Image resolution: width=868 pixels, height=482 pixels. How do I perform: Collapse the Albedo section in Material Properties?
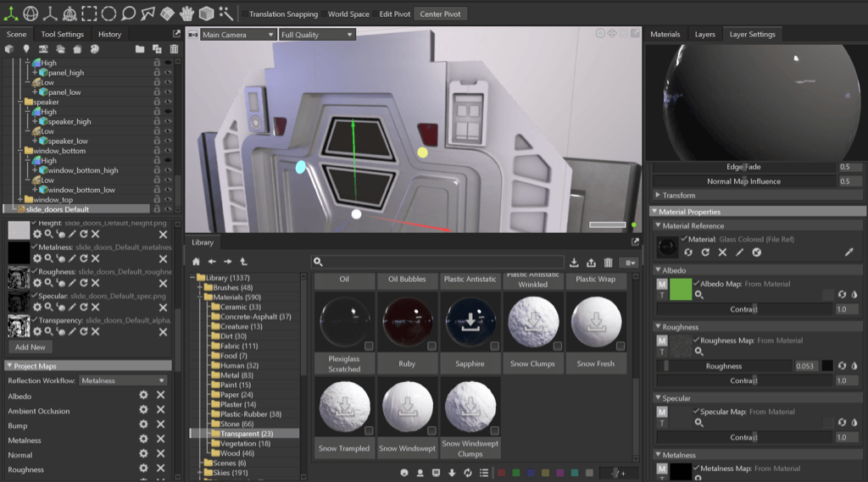(659, 270)
